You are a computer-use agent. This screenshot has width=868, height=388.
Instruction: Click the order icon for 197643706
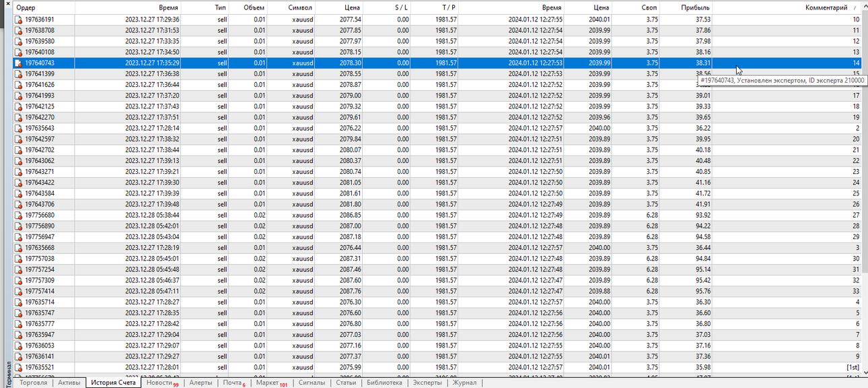[19, 203]
